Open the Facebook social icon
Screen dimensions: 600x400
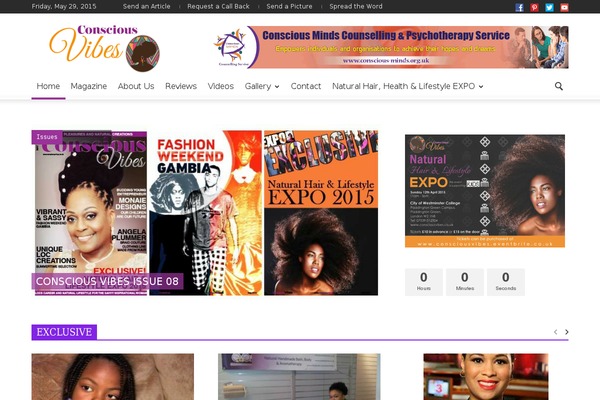point(519,7)
